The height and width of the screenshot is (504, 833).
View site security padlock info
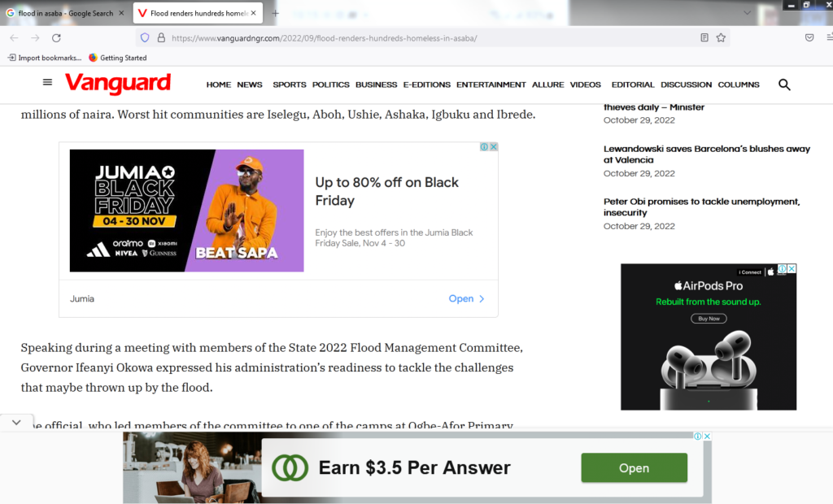pos(161,37)
